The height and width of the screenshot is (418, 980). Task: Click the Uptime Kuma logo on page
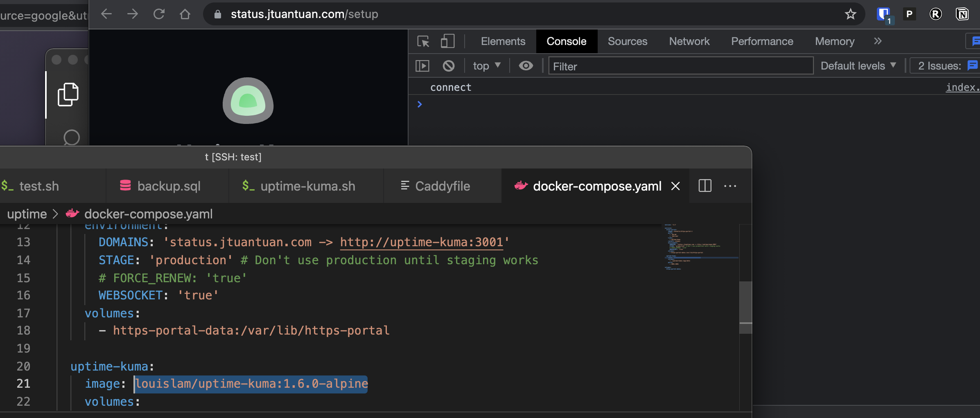point(248,101)
